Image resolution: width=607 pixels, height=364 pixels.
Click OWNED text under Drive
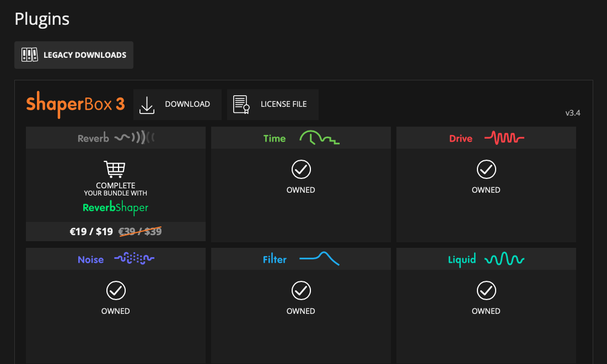tap(486, 190)
